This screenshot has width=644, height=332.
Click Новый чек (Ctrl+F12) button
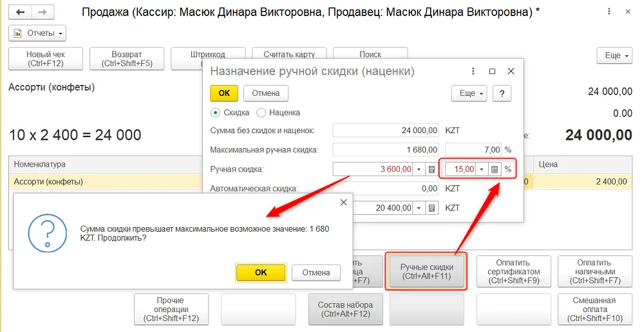point(46,59)
